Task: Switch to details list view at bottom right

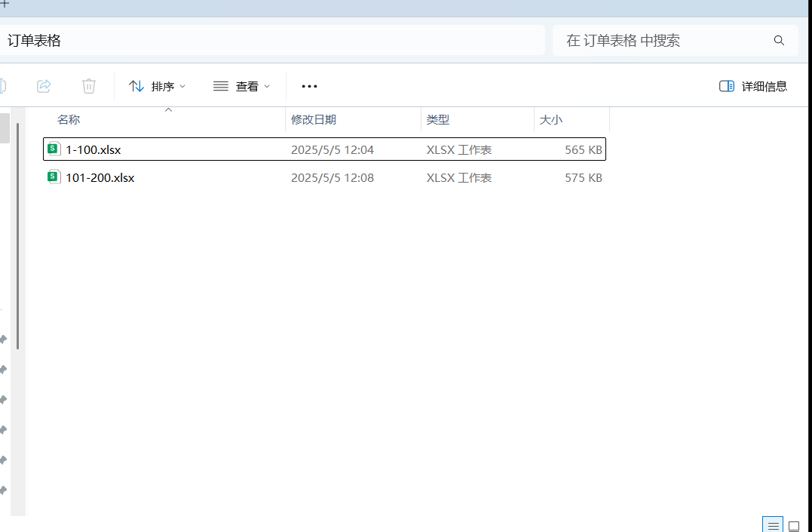Action: click(x=772, y=525)
